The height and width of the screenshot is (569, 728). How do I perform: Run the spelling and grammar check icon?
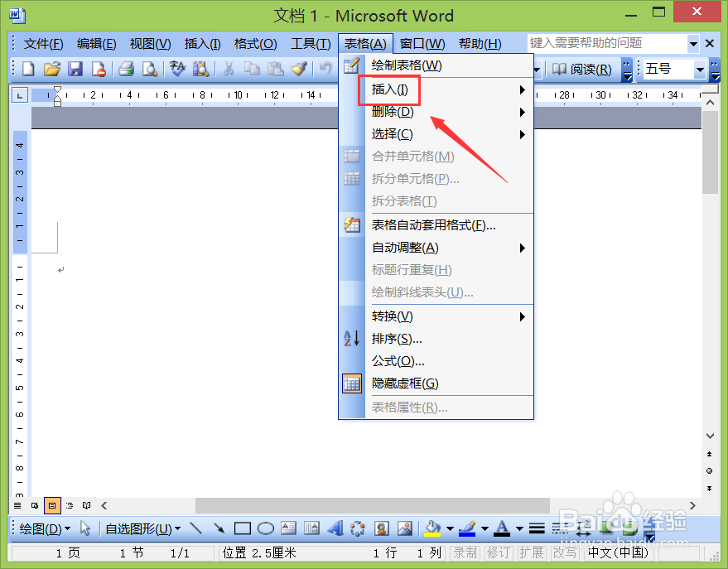177,69
